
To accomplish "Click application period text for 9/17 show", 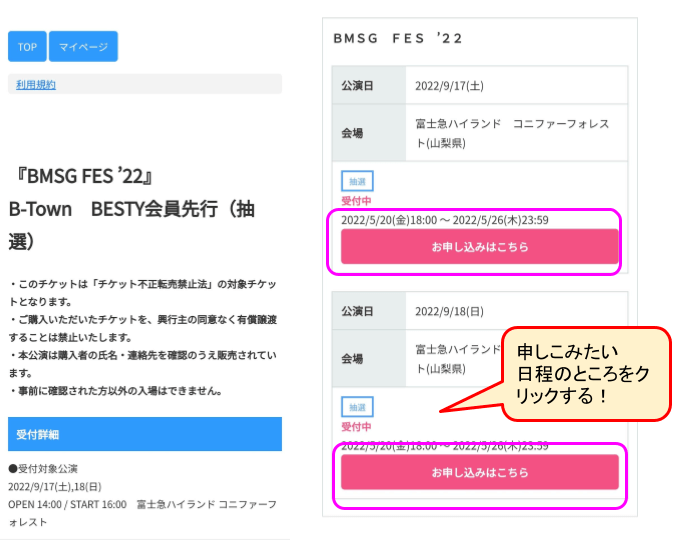I will coord(444,220).
